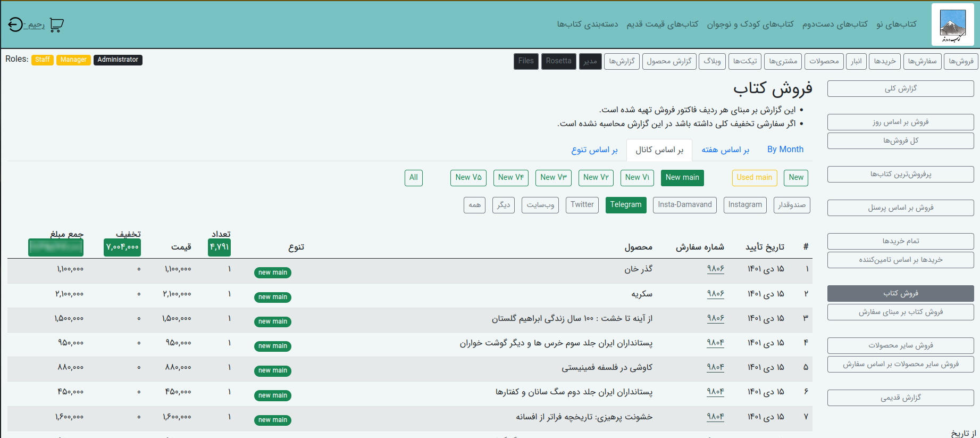Select the New V۴ filter
Image resolution: width=980 pixels, height=438 pixels.
(510, 178)
